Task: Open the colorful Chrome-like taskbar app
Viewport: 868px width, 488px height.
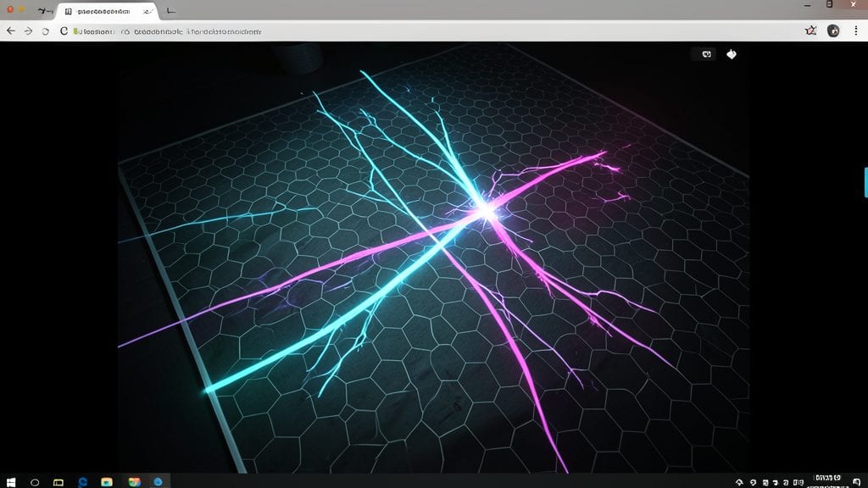Action: click(x=134, y=482)
